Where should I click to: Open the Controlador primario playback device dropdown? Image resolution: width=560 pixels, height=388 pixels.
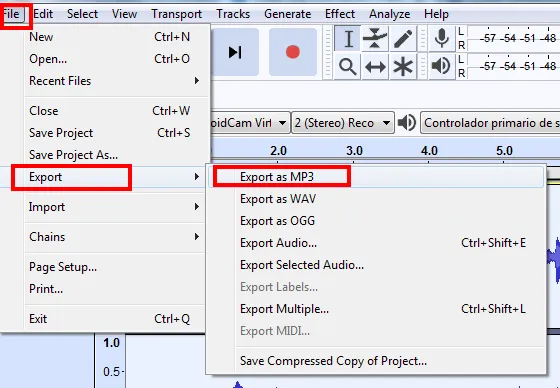pos(490,123)
